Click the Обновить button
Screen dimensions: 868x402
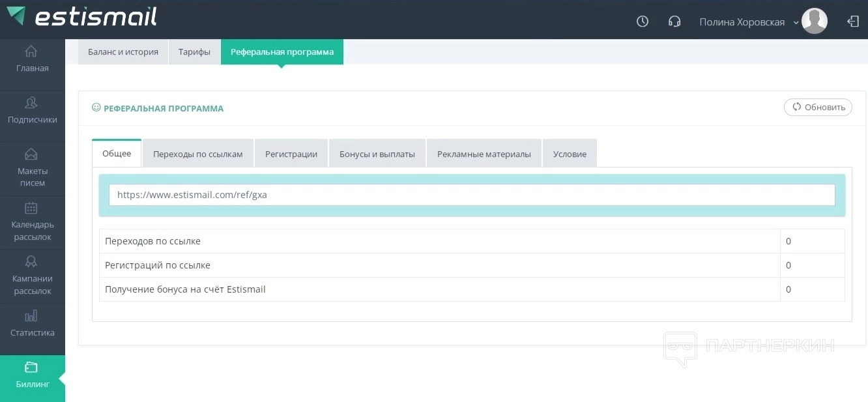(x=818, y=108)
